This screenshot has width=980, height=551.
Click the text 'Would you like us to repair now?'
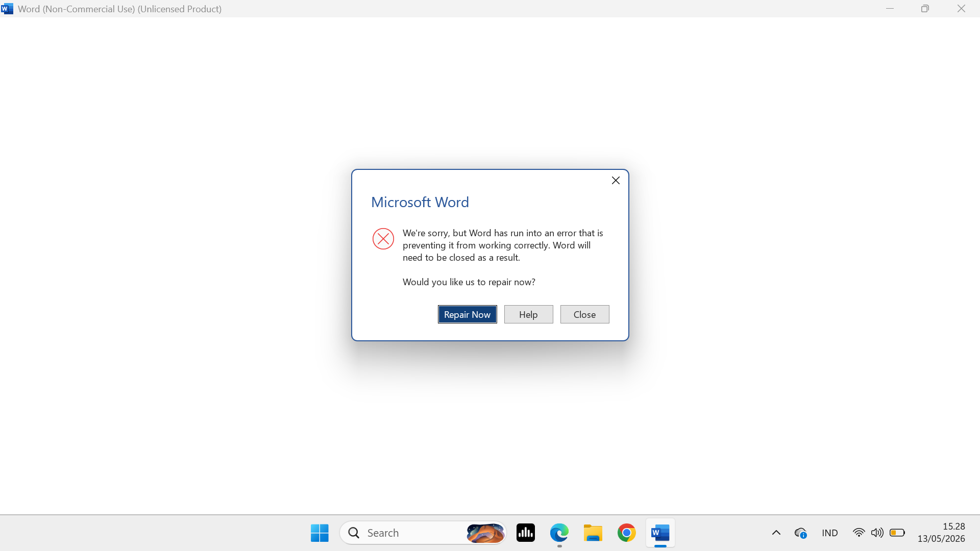(x=469, y=282)
